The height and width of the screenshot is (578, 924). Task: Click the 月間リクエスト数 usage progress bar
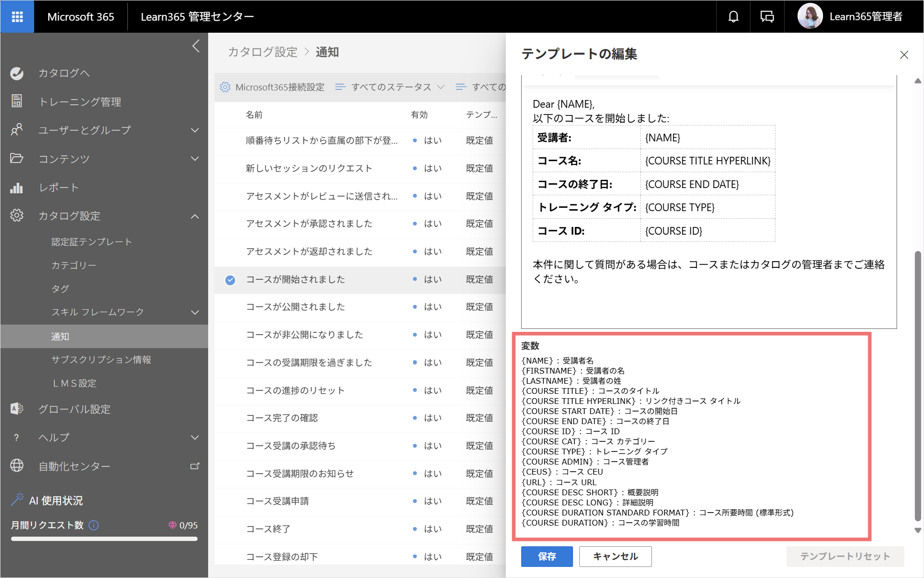pos(104,539)
